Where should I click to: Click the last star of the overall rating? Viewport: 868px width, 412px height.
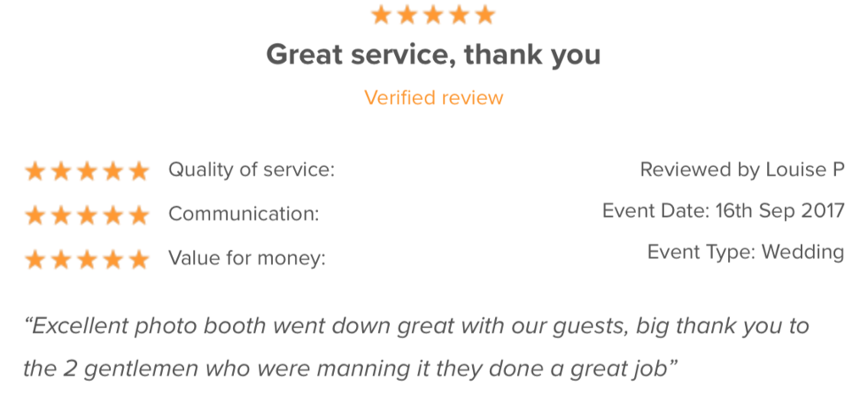click(x=485, y=14)
